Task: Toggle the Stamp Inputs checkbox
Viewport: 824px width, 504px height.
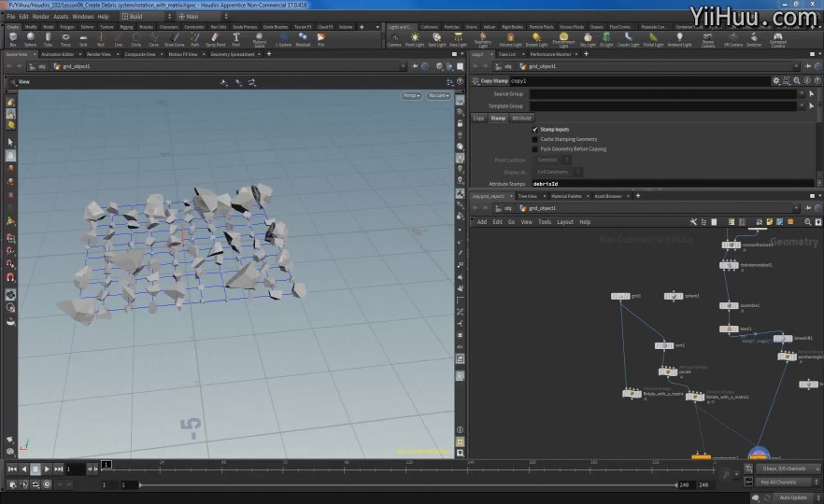Action: point(535,129)
